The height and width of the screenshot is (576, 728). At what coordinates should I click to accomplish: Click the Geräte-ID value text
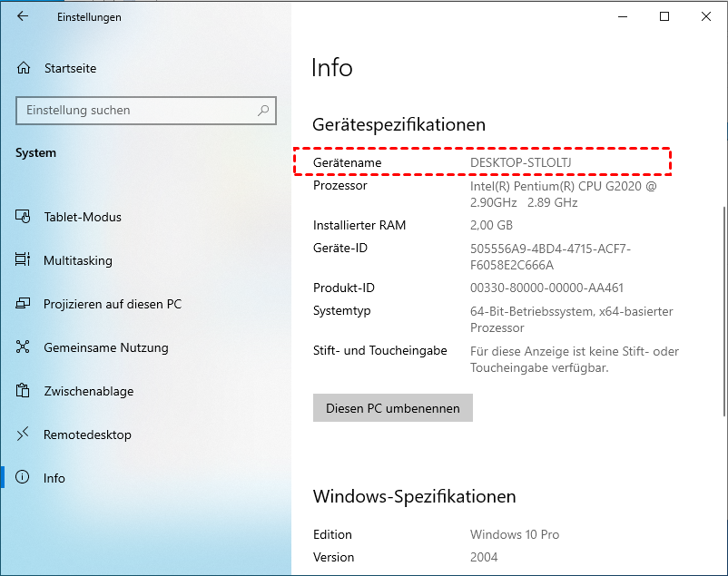(550, 257)
